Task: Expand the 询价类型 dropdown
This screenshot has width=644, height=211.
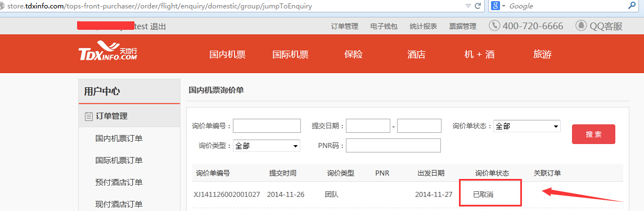Action: coord(267,146)
